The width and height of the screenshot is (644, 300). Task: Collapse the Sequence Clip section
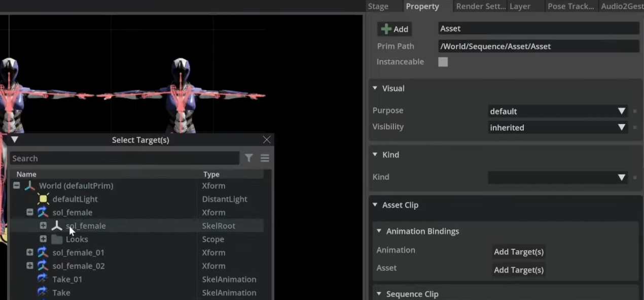click(379, 294)
